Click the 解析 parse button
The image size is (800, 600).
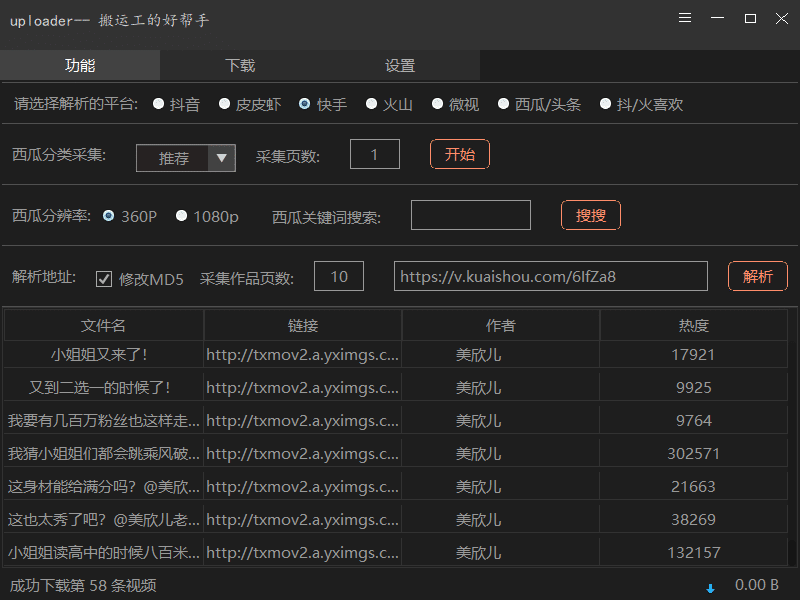coord(757,276)
